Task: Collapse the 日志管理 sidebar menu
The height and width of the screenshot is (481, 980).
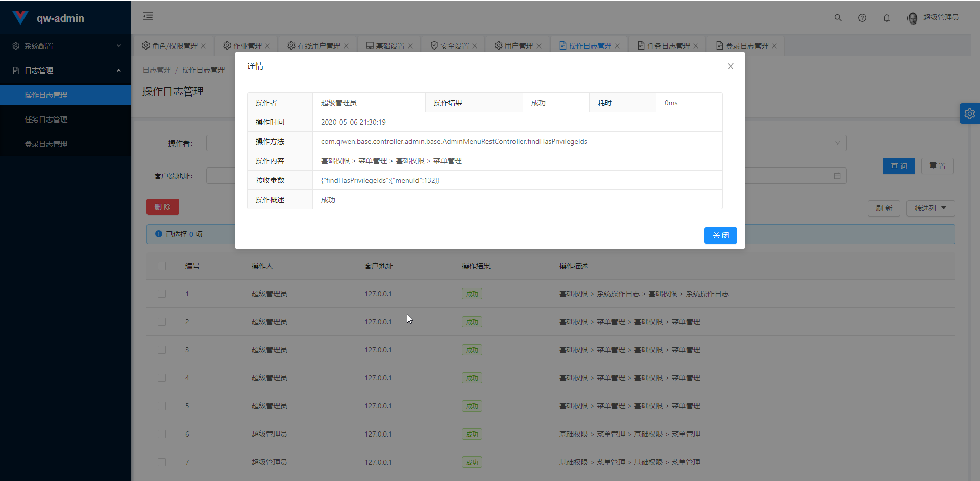Action: [65, 70]
